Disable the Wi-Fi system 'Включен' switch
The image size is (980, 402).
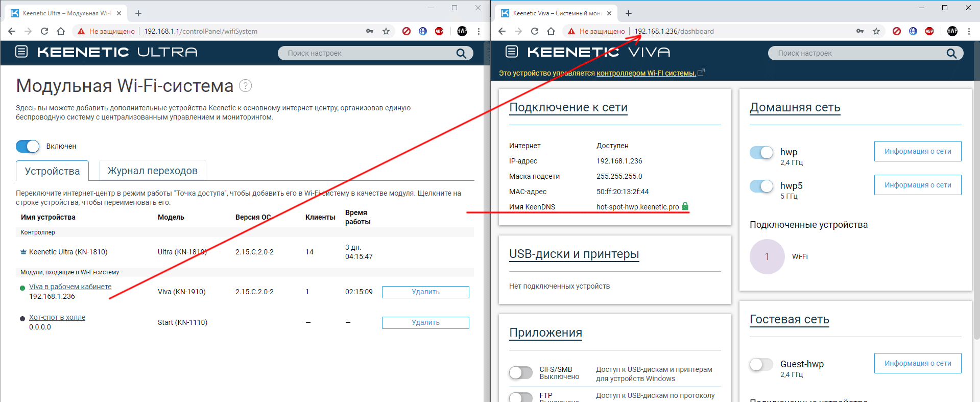pos(28,147)
